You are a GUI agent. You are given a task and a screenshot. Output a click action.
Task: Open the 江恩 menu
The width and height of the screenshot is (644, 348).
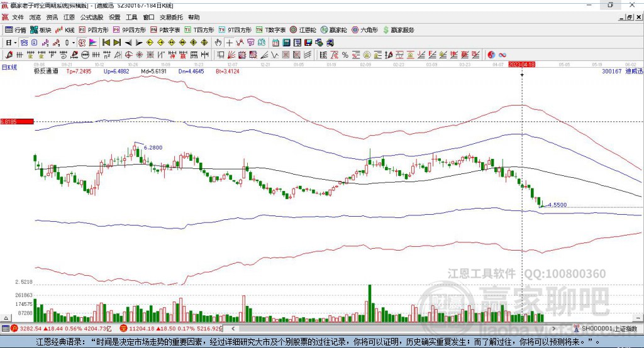click(x=69, y=17)
